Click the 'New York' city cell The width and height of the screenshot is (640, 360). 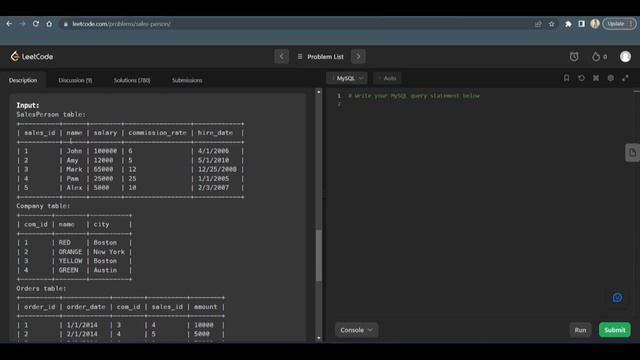[109, 252]
